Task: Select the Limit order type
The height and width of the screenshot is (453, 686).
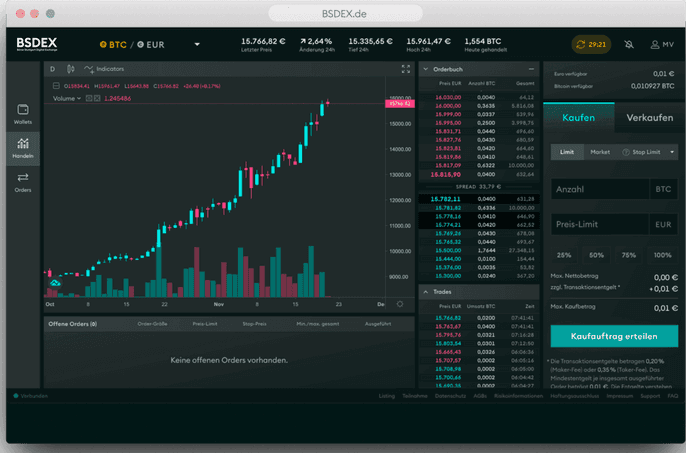Action: 566,152
